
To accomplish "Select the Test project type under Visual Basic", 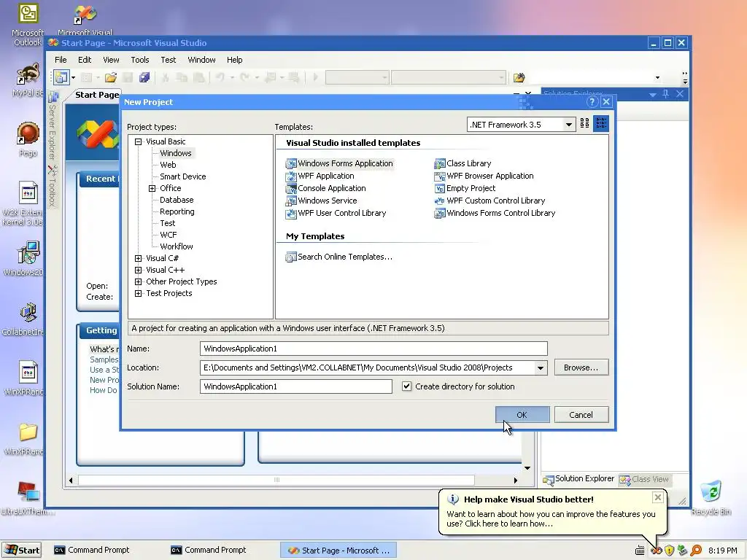I will pos(168,223).
